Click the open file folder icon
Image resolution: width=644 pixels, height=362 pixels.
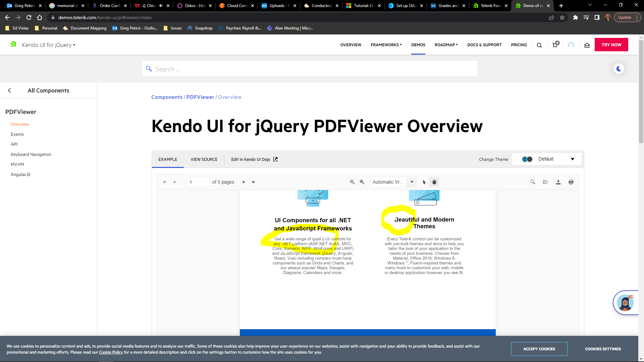pos(545,182)
